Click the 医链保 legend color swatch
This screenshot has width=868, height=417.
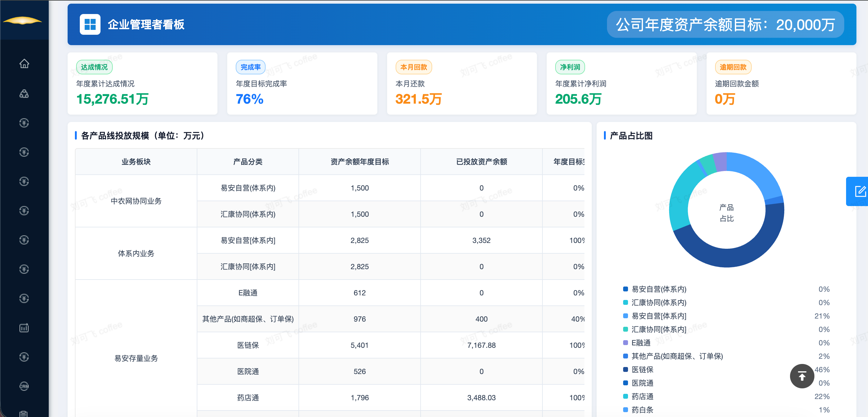click(625, 369)
